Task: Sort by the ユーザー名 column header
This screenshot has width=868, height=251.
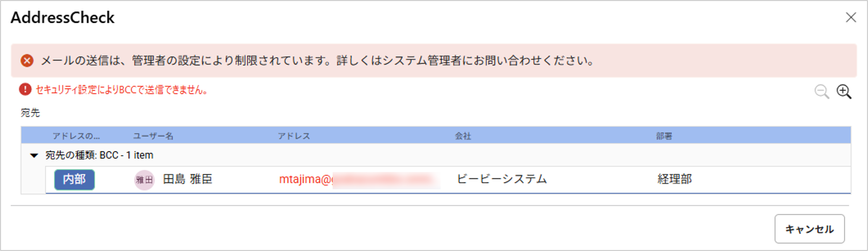Action: coord(153,136)
